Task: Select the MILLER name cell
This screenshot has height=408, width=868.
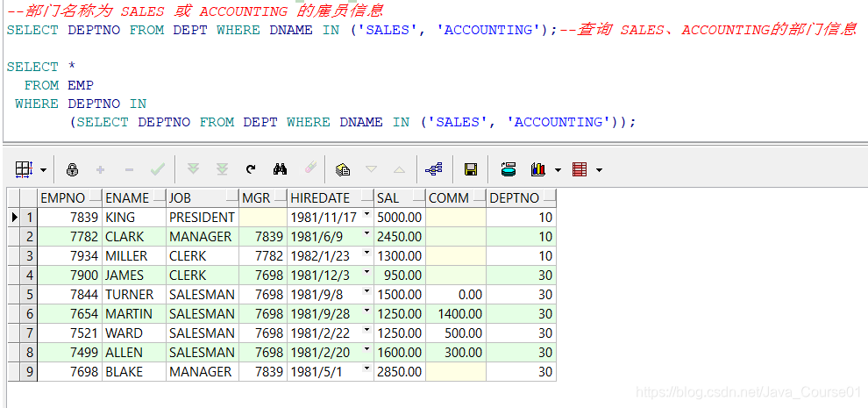Action: point(134,256)
